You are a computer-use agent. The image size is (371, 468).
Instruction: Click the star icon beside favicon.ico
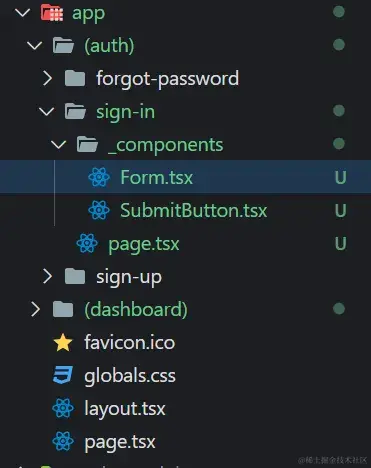pos(63,343)
